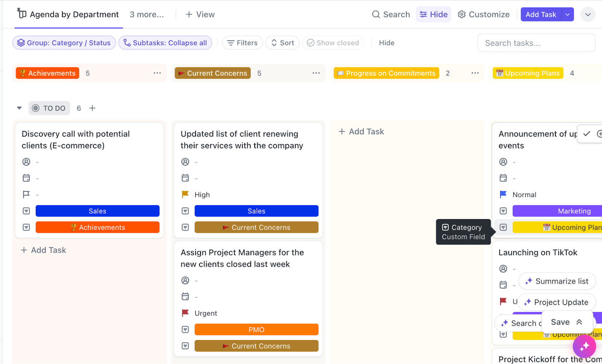Toggle Show closed tasks
The image size is (602, 364).
(x=333, y=43)
